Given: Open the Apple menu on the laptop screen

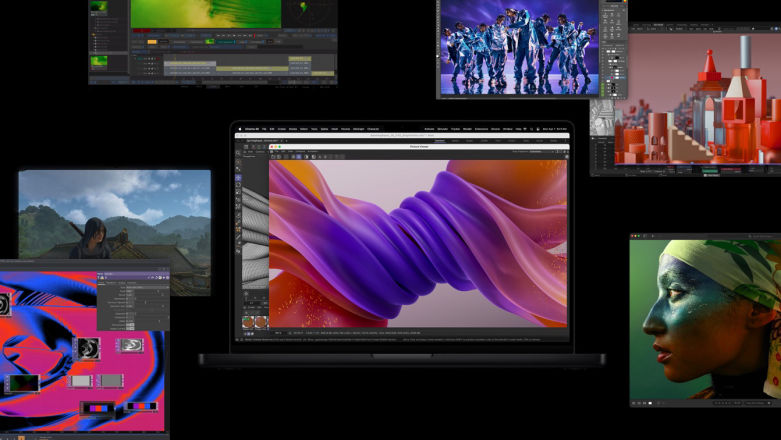Looking at the screenshot, I should coord(240,129).
